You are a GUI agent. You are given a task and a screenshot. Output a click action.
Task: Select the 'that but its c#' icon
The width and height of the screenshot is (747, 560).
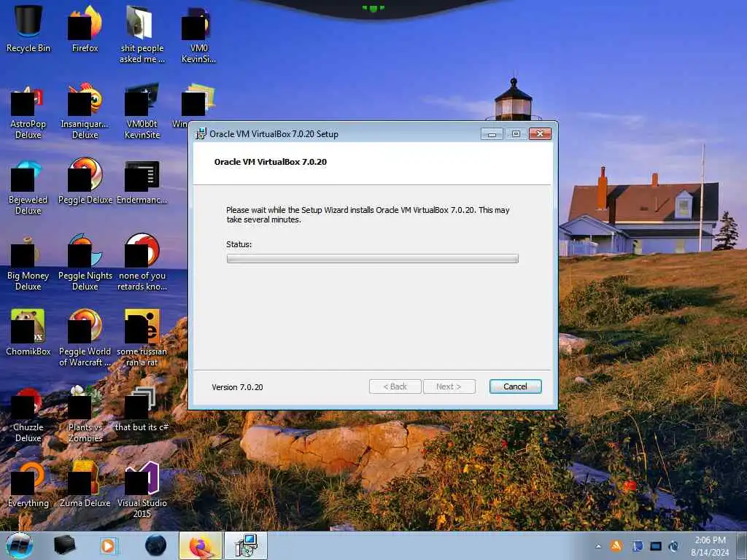tap(142, 410)
